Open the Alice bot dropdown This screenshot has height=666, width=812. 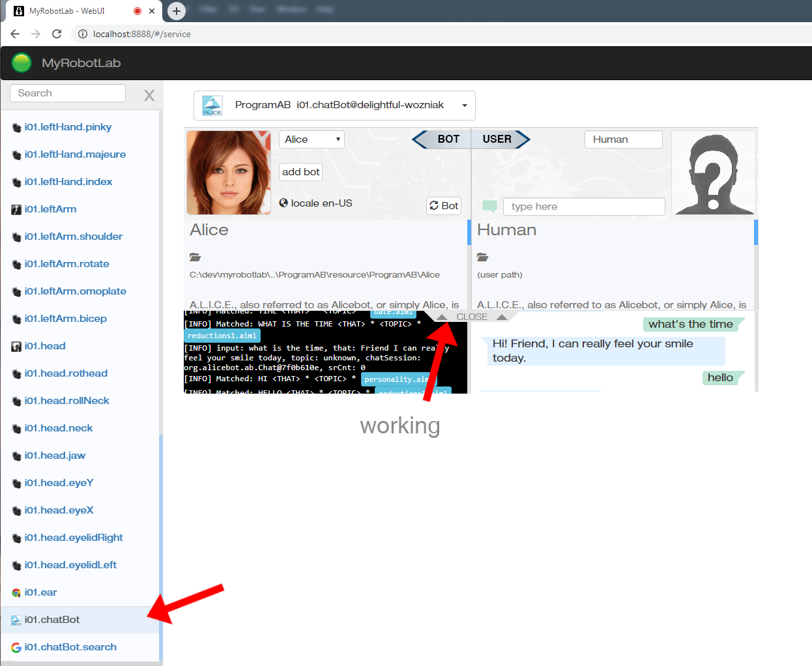(312, 139)
